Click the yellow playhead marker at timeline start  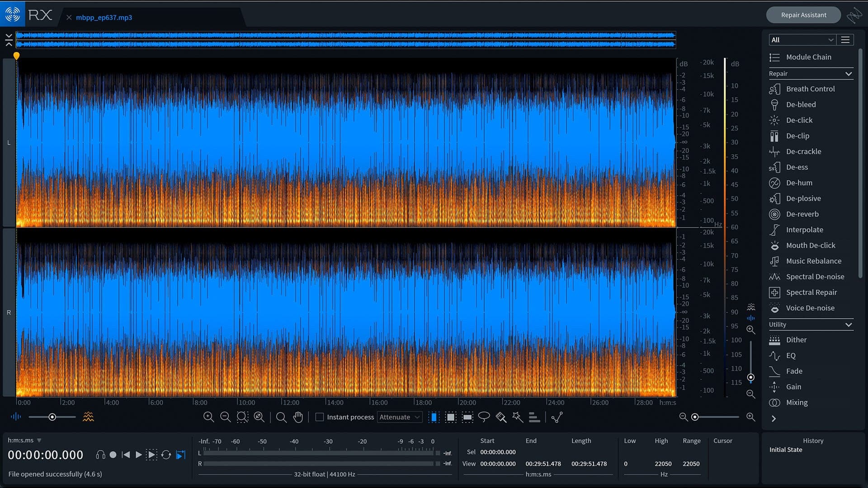[16, 56]
